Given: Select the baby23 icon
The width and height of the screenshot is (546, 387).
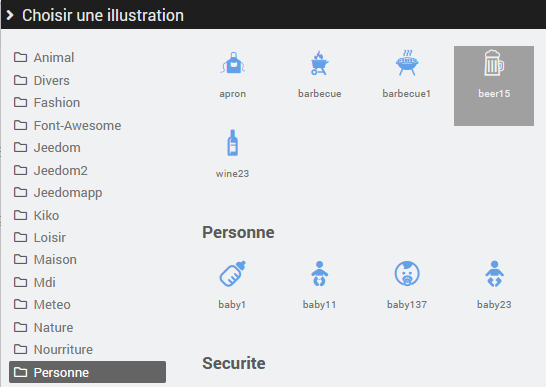Looking at the screenshot, I should [x=494, y=274].
